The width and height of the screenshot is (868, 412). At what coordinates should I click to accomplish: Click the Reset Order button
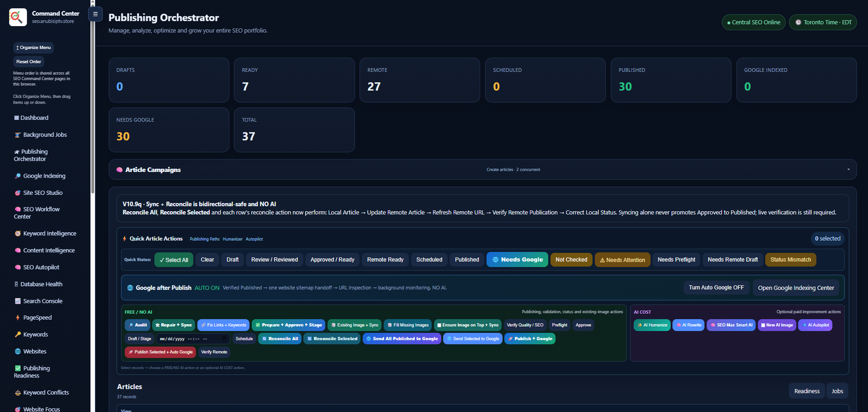pos(28,61)
